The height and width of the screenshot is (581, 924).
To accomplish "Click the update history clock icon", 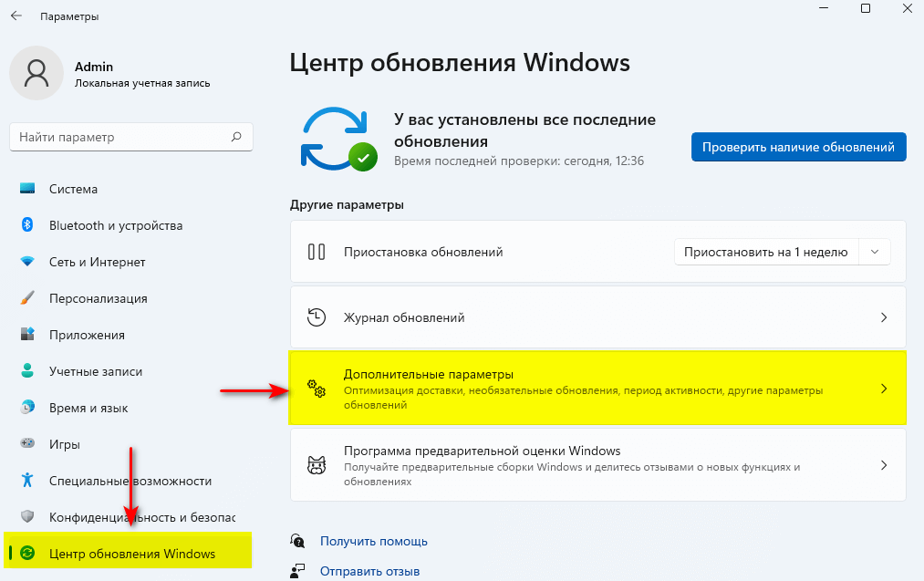I will click(317, 317).
